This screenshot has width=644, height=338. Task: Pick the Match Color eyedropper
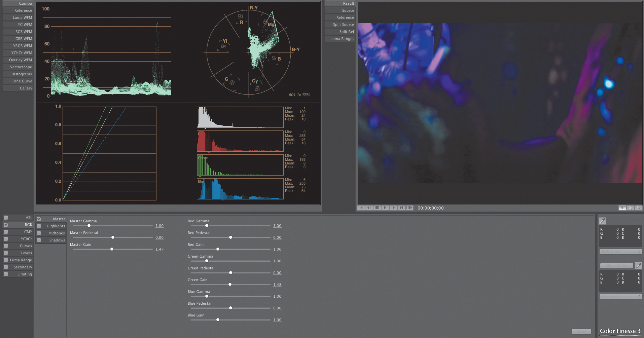pos(638,266)
